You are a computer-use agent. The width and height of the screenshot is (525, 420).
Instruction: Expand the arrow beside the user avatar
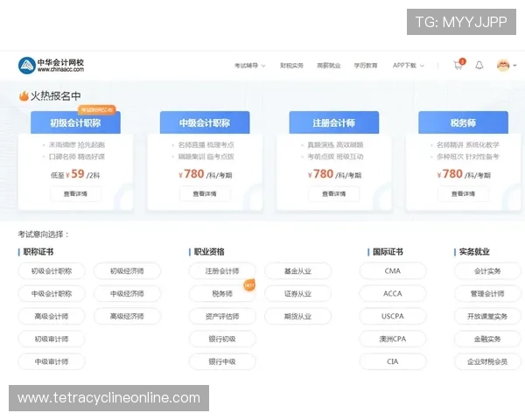click(515, 66)
